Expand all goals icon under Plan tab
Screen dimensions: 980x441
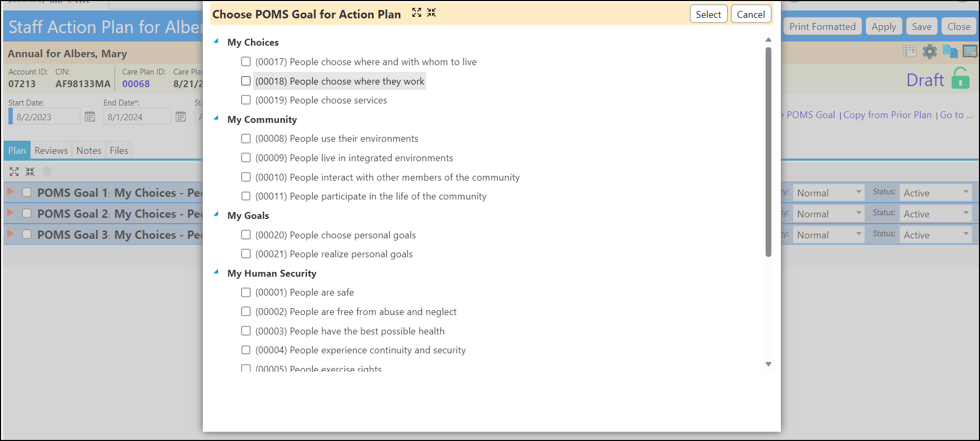[14, 172]
